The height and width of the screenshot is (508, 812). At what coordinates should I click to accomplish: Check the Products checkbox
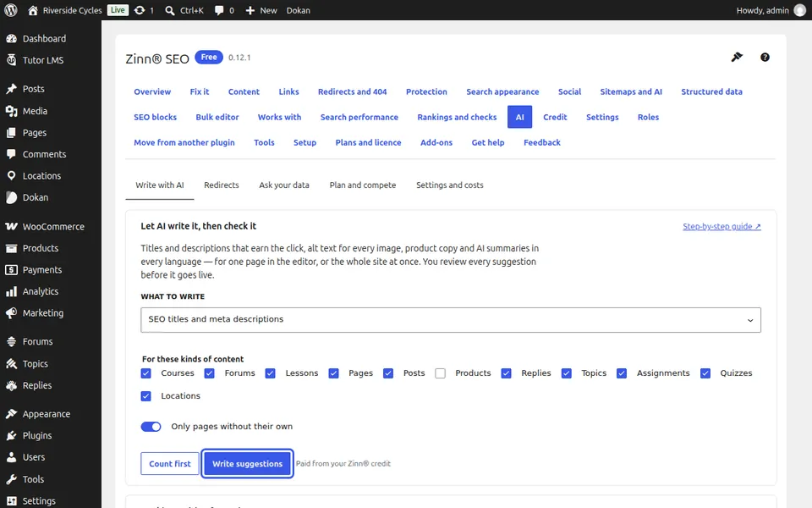point(440,373)
